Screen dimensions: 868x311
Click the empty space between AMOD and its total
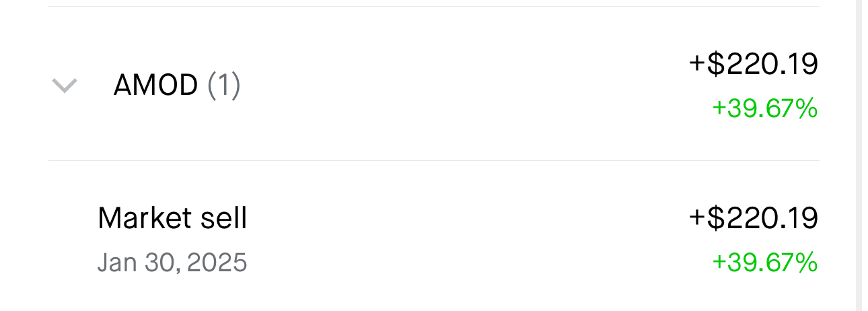458,85
